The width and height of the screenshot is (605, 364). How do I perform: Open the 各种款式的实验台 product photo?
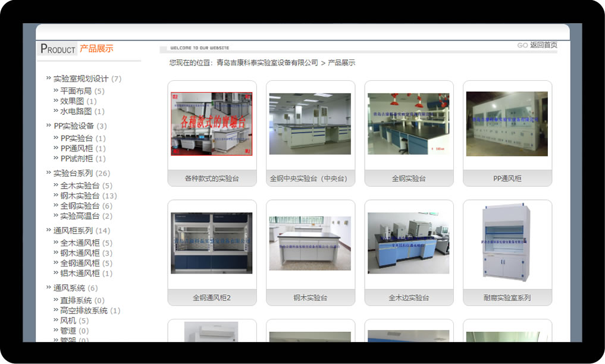[211, 124]
